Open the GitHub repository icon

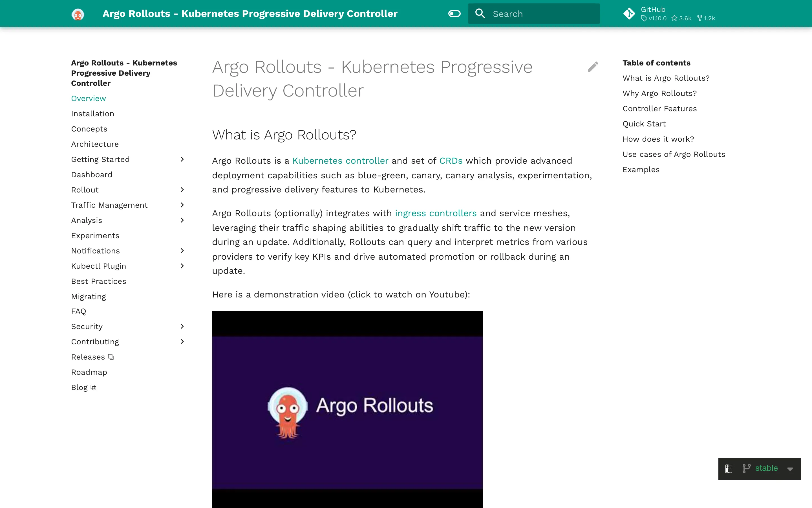tap(629, 14)
